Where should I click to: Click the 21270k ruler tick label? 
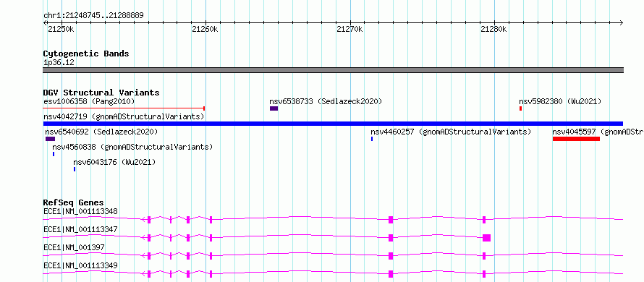point(349,29)
